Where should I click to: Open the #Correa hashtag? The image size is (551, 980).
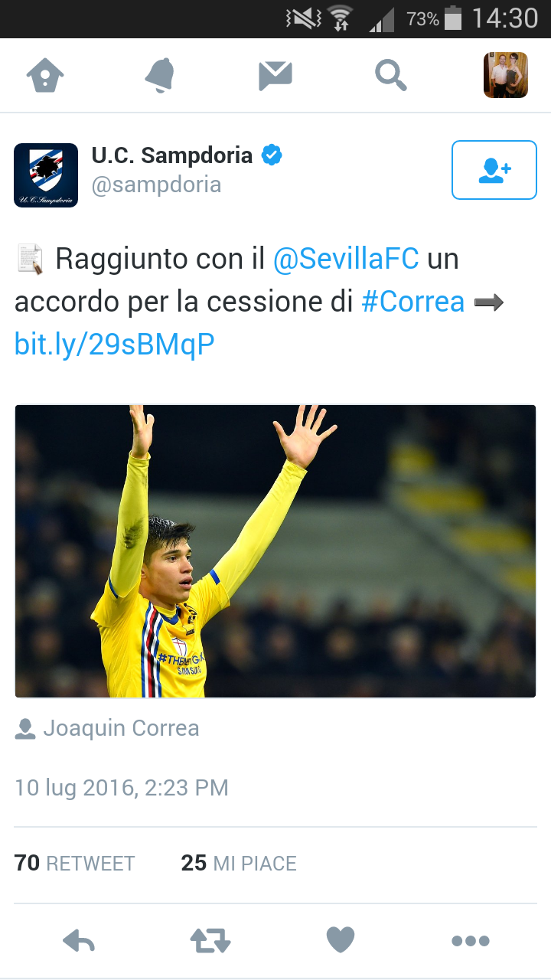tap(413, 302)
